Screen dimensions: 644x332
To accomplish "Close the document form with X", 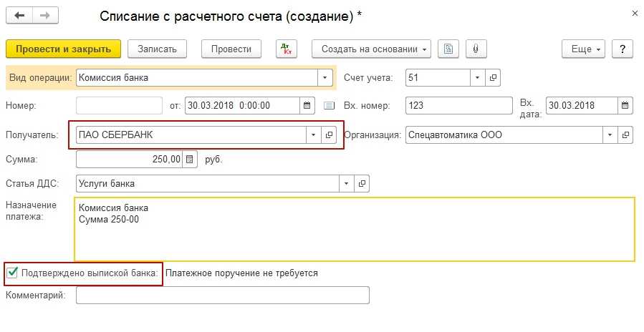I will click(x=635, y=14).
